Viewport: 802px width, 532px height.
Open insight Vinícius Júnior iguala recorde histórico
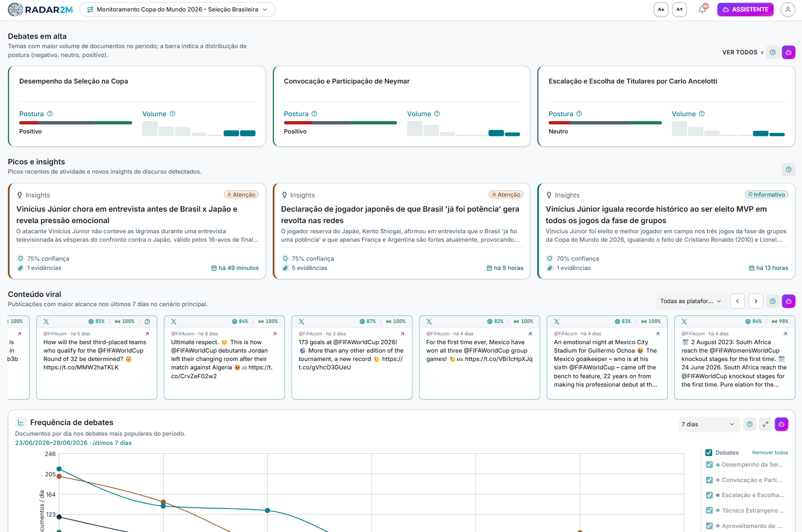(666, 231)
